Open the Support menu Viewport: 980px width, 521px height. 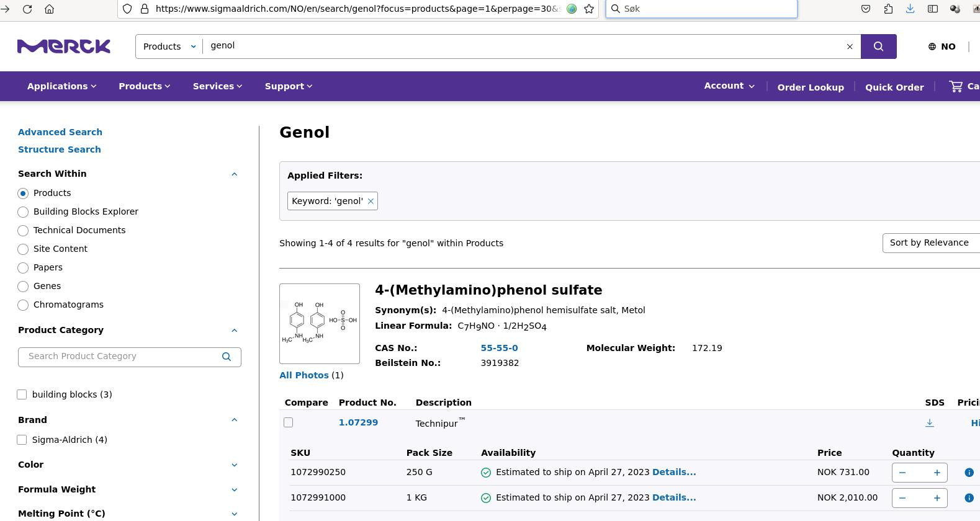tap(289, 86)
